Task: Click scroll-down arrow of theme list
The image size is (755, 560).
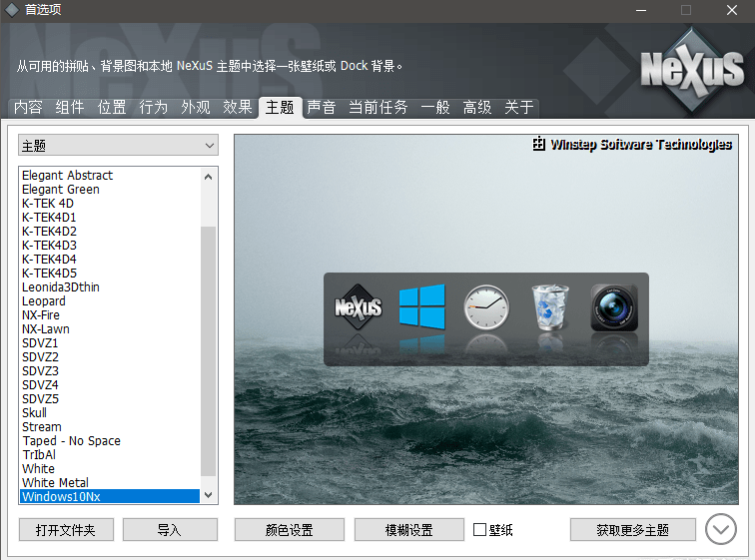Action: pyautogui.click(x=209, y=495)
